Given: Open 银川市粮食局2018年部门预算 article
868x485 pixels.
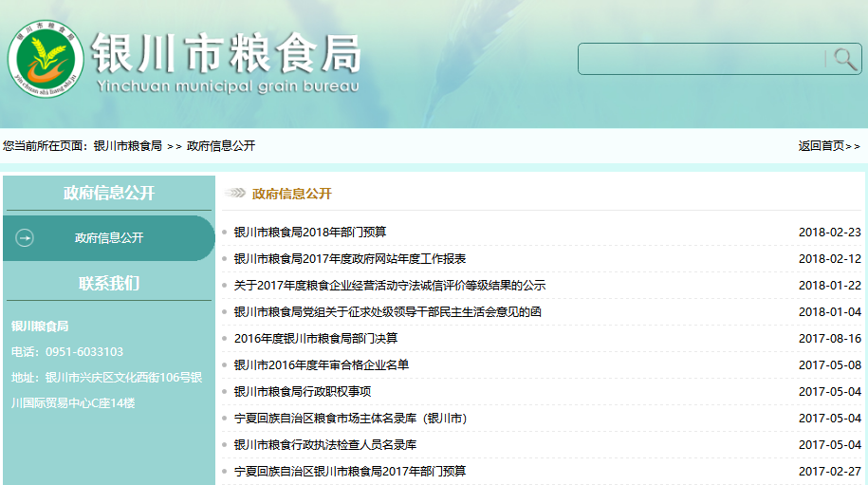Looking at the screenshot, I should [310, 233].
